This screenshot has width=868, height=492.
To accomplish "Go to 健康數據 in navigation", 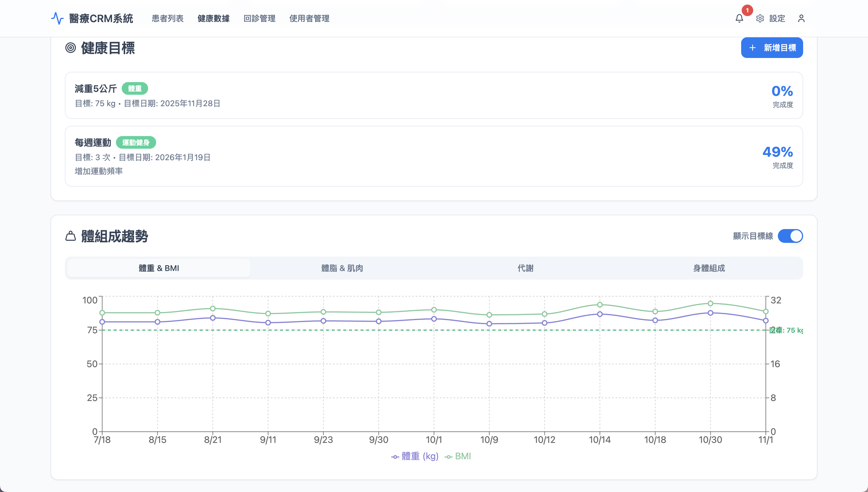I will click(x=214, y=18).
